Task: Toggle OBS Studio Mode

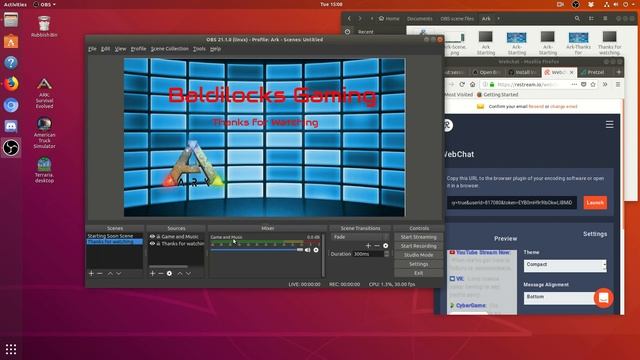Action: (418, 255)
